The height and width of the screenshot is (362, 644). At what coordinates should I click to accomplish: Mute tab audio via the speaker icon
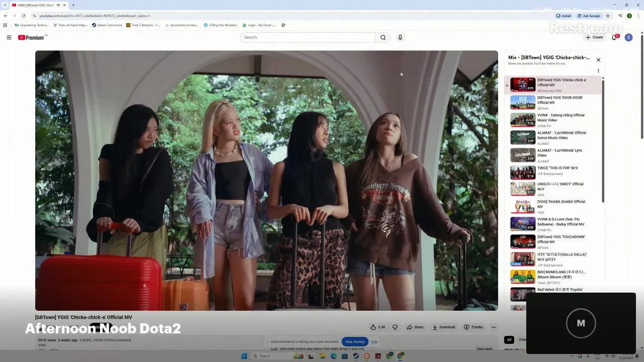tap(58, 5)
